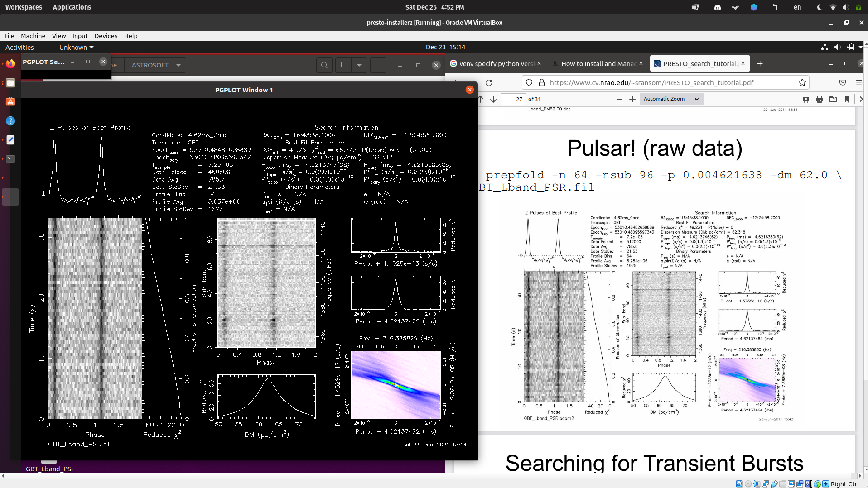Open the VirtualBox File menu
868x488 pixels.
point(10,36)
